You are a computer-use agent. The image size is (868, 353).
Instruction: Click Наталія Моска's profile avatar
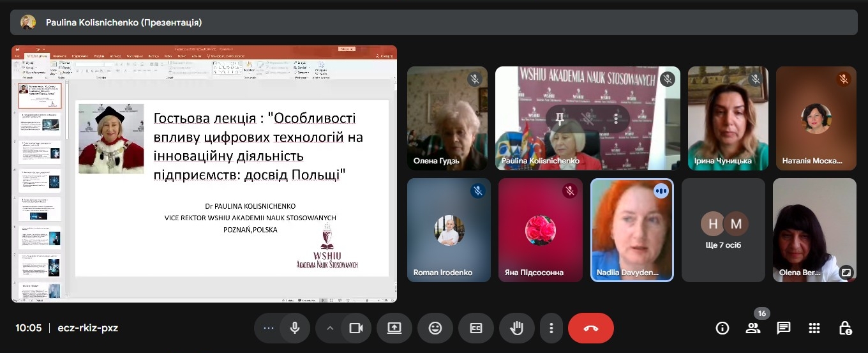[x=816, y=119]
